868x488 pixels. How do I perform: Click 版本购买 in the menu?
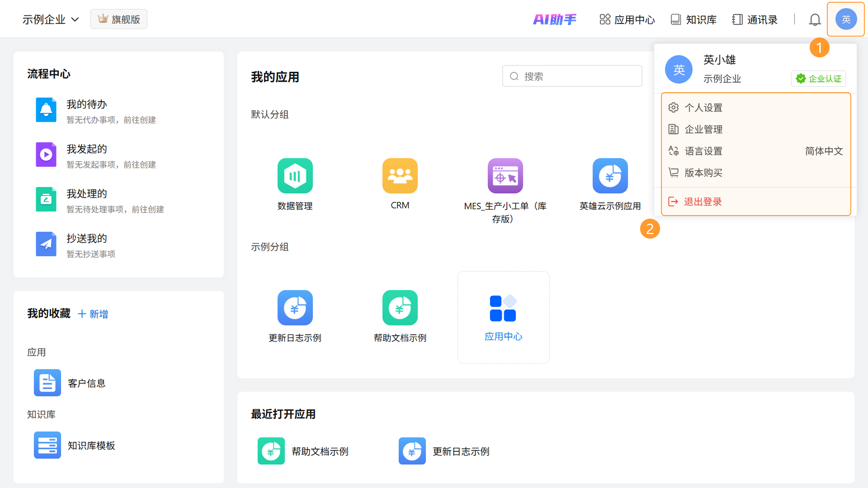[704, 173]
